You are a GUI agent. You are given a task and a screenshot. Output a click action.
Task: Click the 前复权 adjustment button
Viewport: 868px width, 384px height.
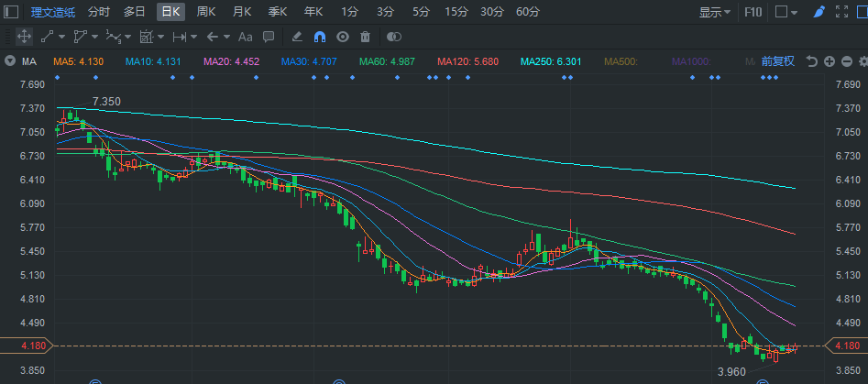click(x=777, y=61)
